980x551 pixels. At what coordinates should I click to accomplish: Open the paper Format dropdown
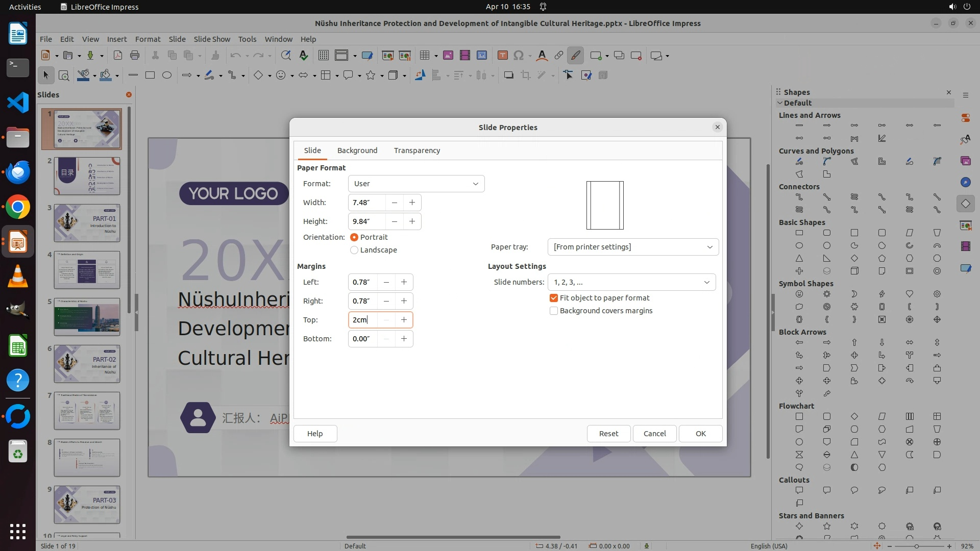tap(416, 184)
